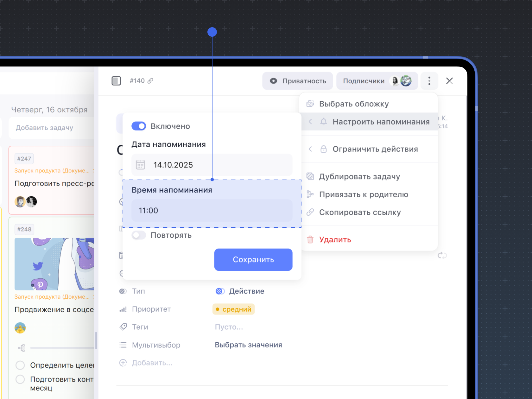
Task: Open the Приватность button
Action: click(x=298, y=81)
